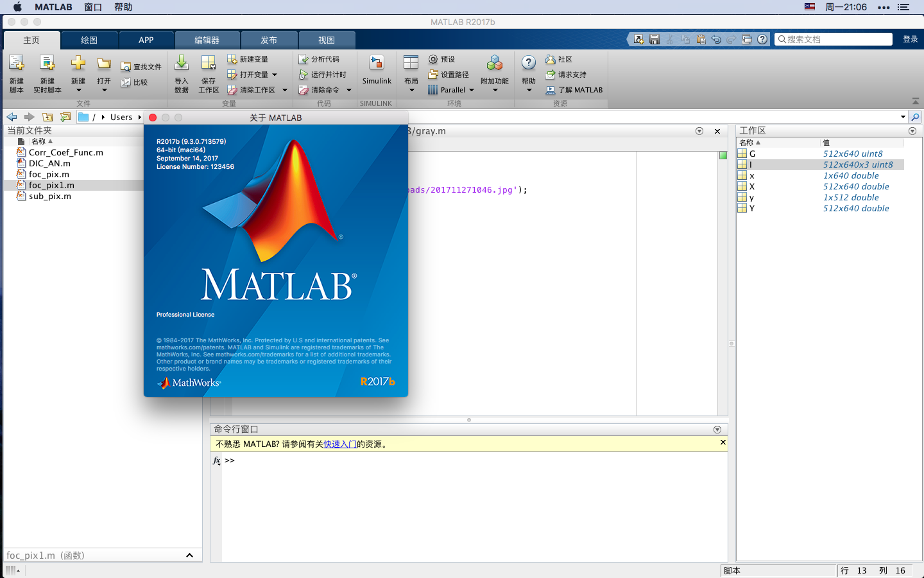Viewport: 924px width, 578px height.
Task: Click Users in the folder path
Action: [x=121, y=117]
